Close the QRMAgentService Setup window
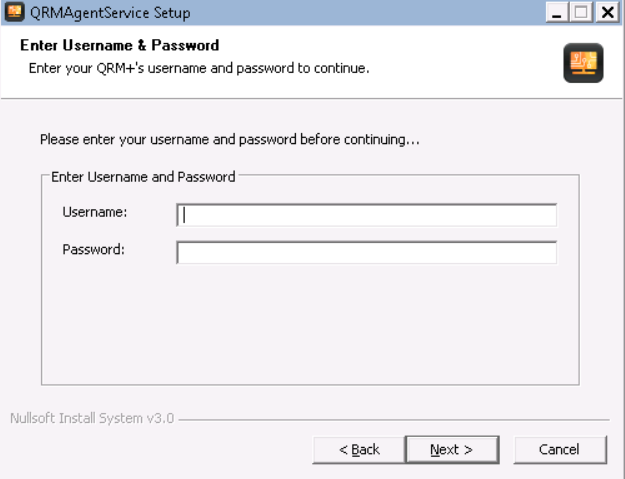625x479 pixels. click(x=605, y=13)
